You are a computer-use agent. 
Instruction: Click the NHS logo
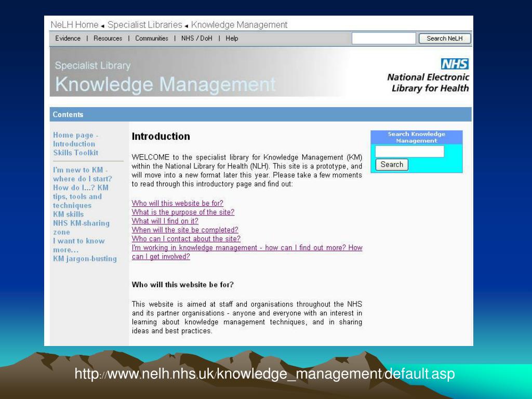click(x=455, y=64)
